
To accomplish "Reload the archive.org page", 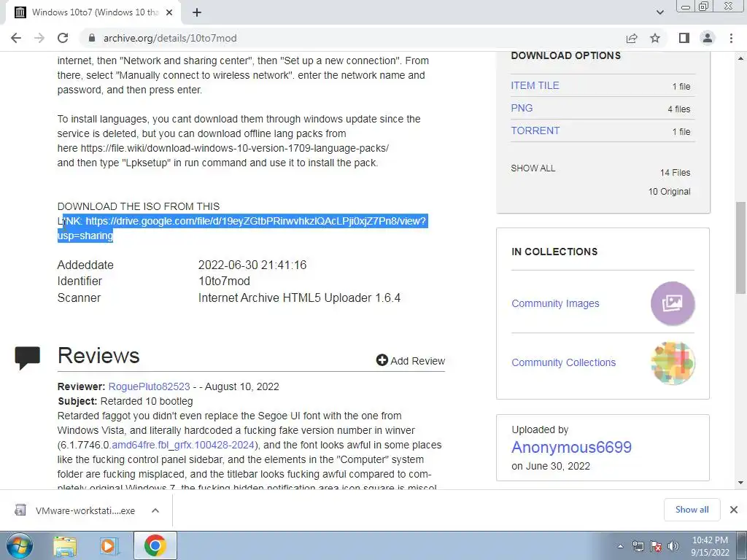I will (63, 38).
